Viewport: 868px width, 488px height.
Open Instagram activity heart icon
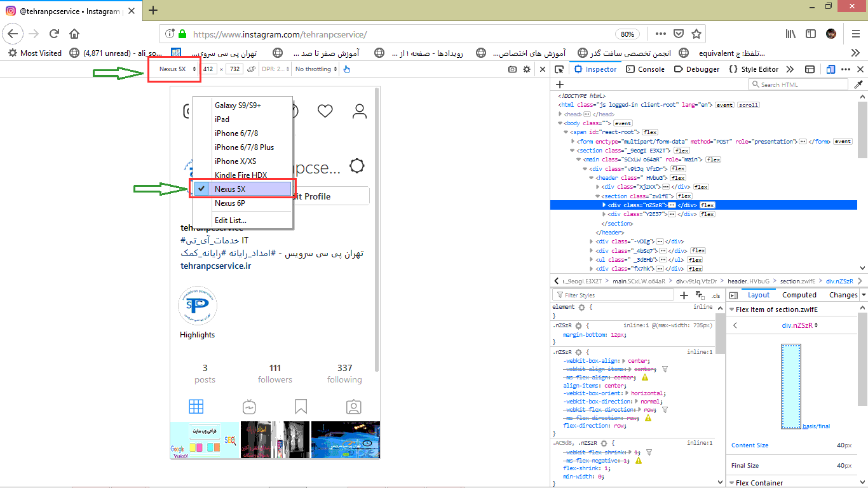click(325, 111)
